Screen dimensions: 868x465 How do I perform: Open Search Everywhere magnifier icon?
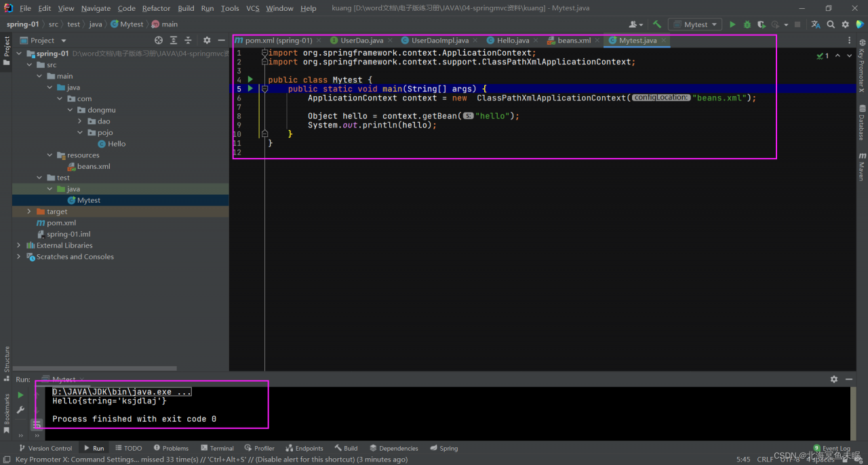click(x=831, y=24)
